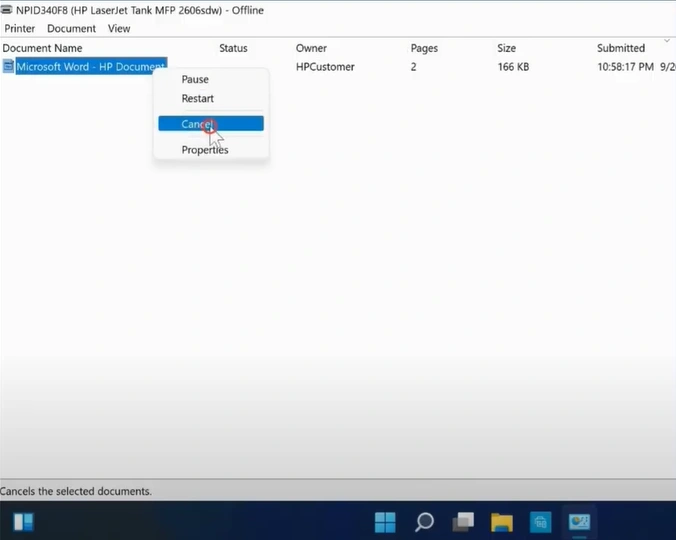Open the View menu
This screenshot has width=676, height=540.
click(x=119, y=29)
